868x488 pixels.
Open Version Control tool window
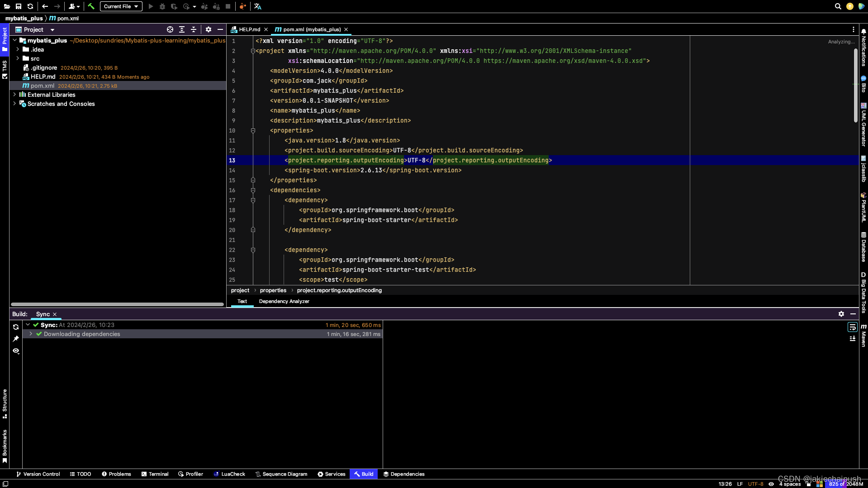[x=38, y=474]
